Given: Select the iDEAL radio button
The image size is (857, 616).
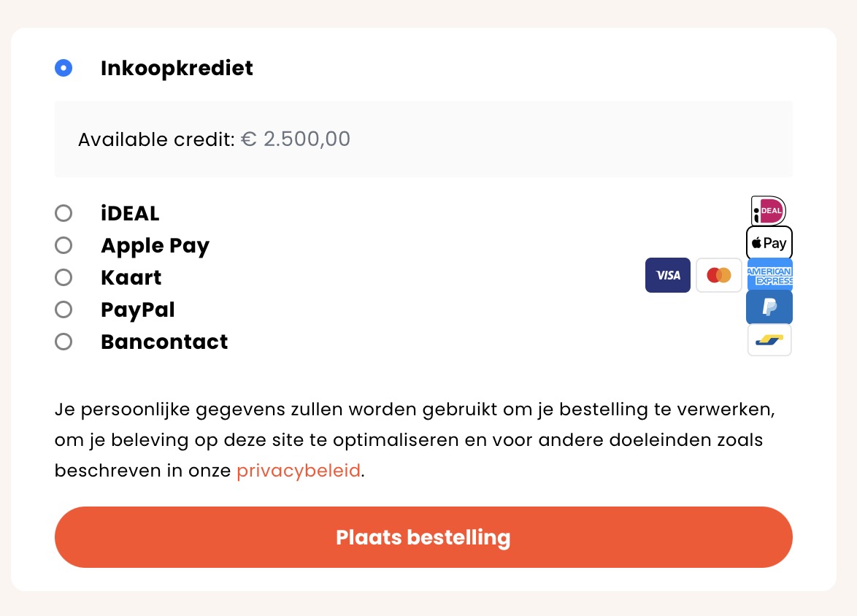Looking at the screenshot, I should [64, 213].
